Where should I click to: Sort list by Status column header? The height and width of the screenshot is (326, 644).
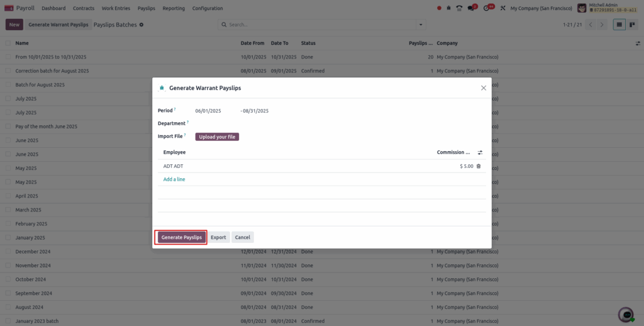click(308, 43)
